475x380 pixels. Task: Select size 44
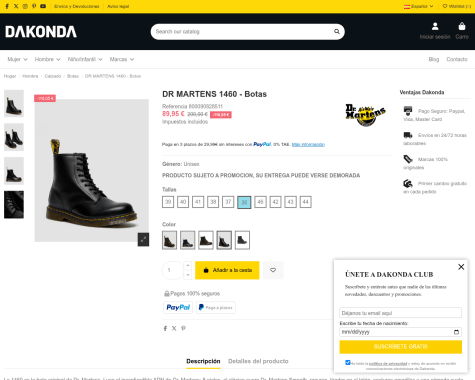(x=305, y=202)
